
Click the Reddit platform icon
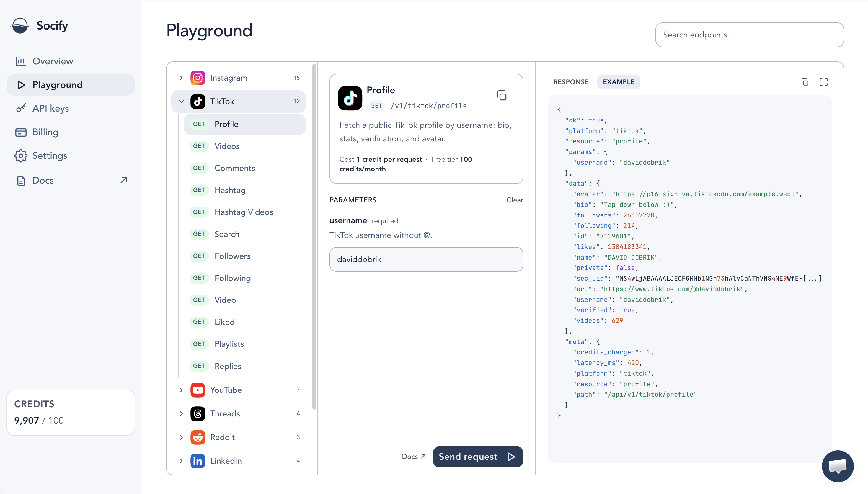pos(198,437)
